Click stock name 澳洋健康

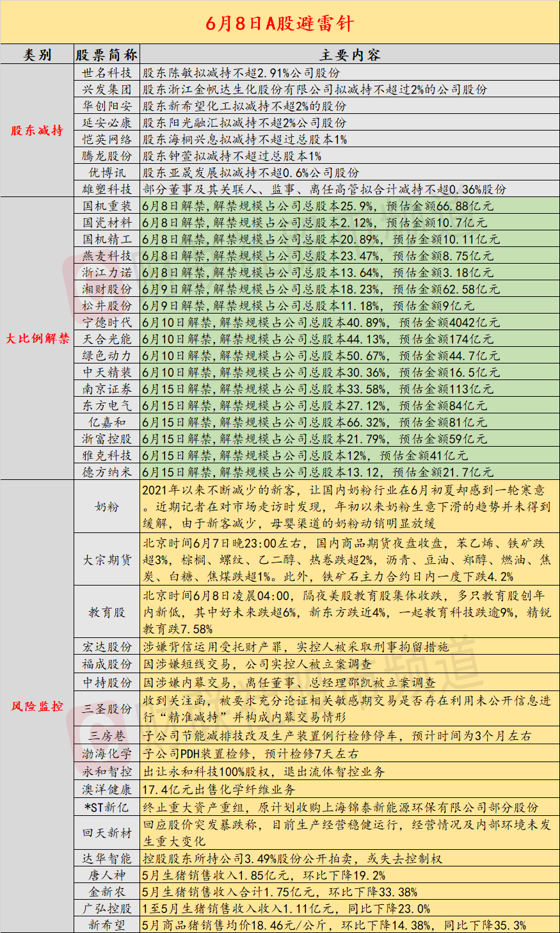107,790
